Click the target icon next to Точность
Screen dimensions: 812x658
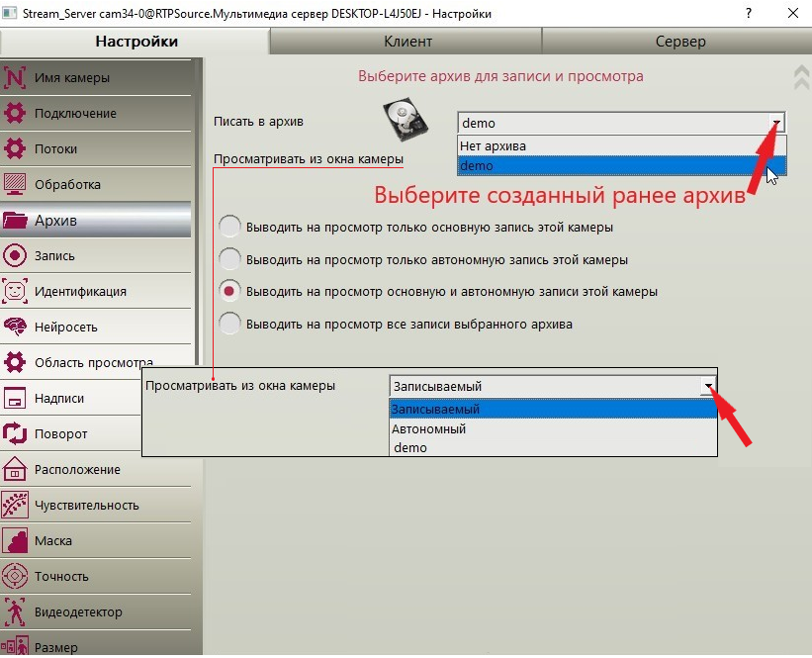click(x=15, y=576)
